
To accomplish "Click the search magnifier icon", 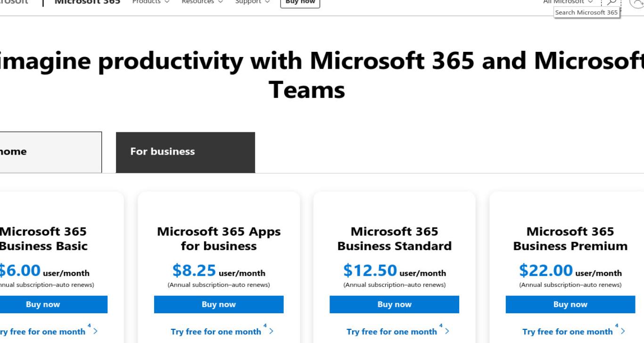I will 611,2.
